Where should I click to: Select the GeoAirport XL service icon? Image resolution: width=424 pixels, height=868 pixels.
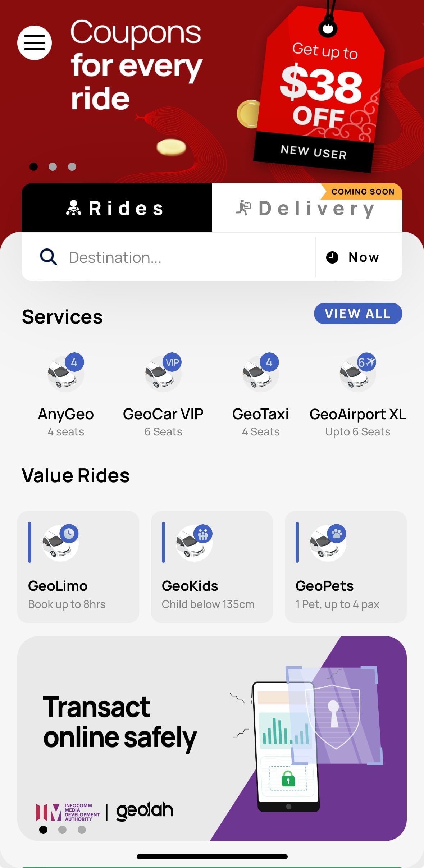pos(358,373)
